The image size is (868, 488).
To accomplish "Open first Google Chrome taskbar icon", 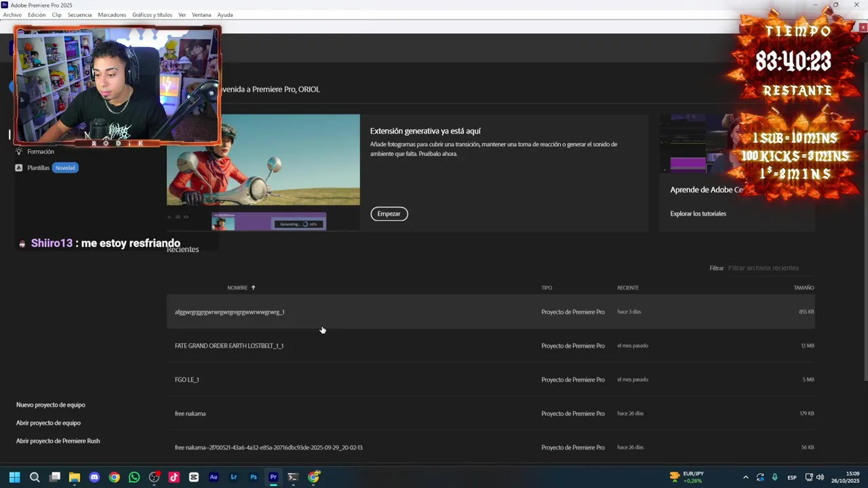I will (115, 477).
